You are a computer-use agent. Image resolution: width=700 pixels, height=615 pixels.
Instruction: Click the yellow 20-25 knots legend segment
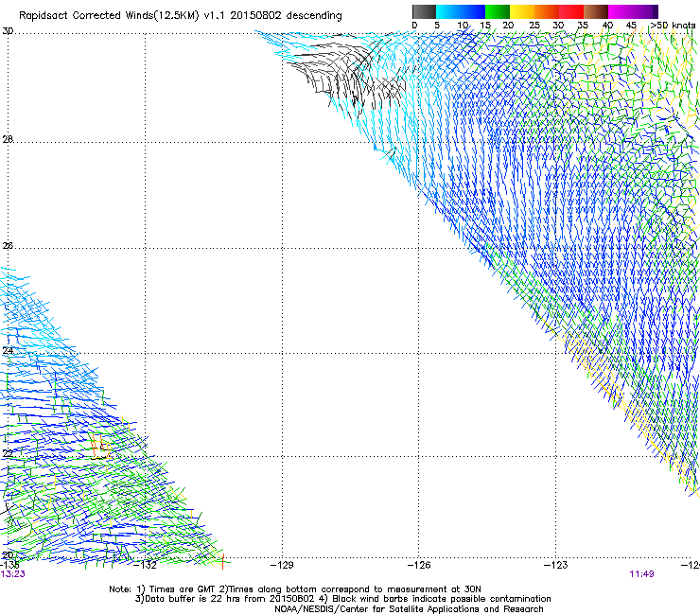pyautogui.click(x=522, y=11)
